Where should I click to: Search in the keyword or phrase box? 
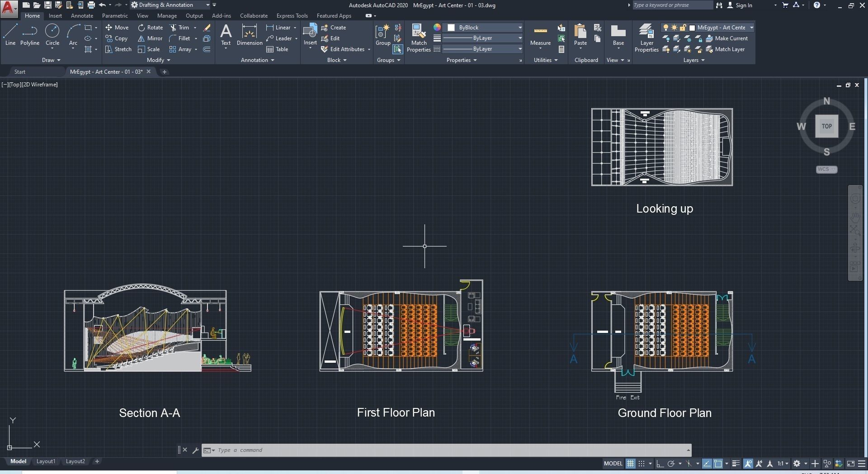coord(672,5)
